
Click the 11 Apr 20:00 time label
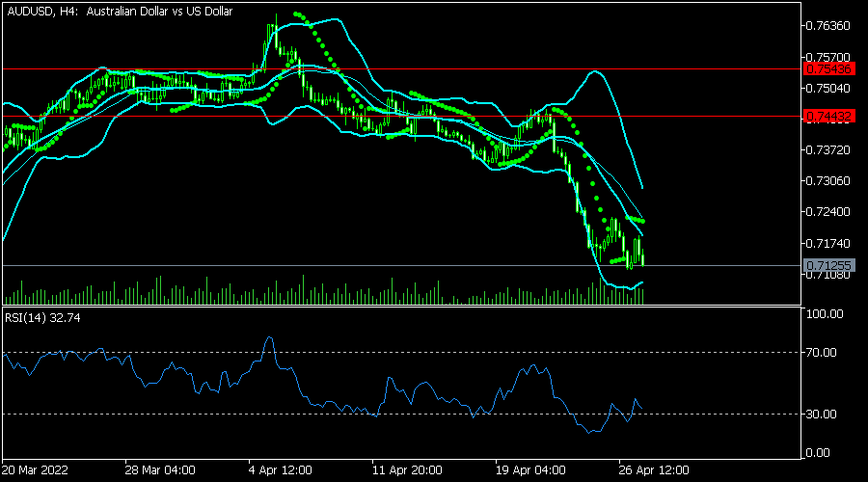[407, 470]
